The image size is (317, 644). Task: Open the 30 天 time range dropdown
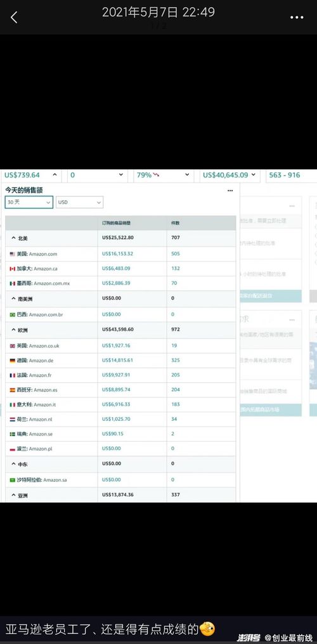29,202
